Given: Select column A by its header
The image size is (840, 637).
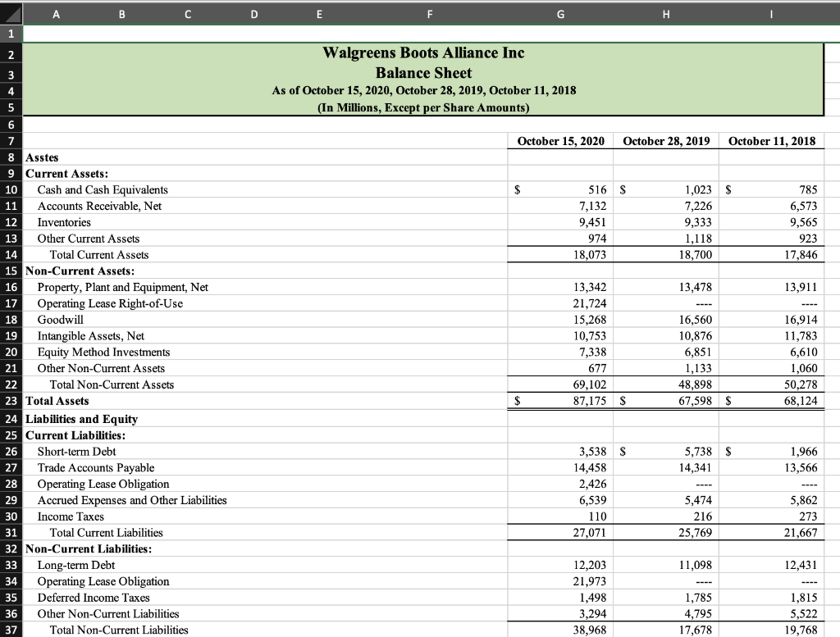Looking at the screenshot, I should point(56,14).
